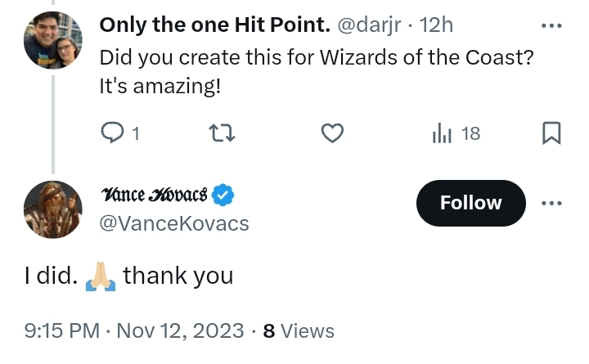Follow Vance Kovacs

click(470, 203)
